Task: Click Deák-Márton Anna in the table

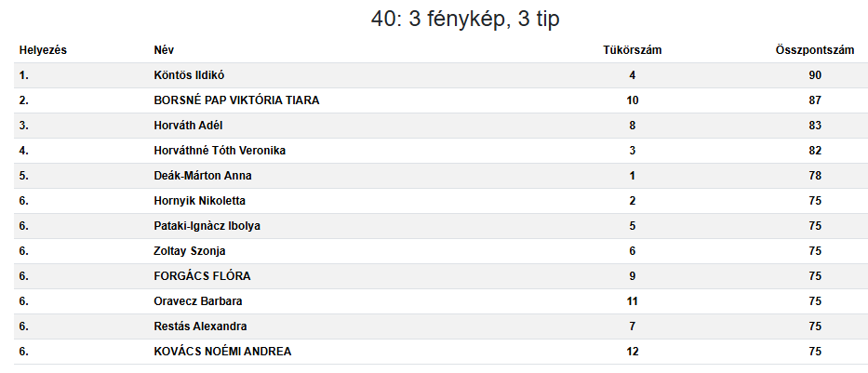Action: 203,176
